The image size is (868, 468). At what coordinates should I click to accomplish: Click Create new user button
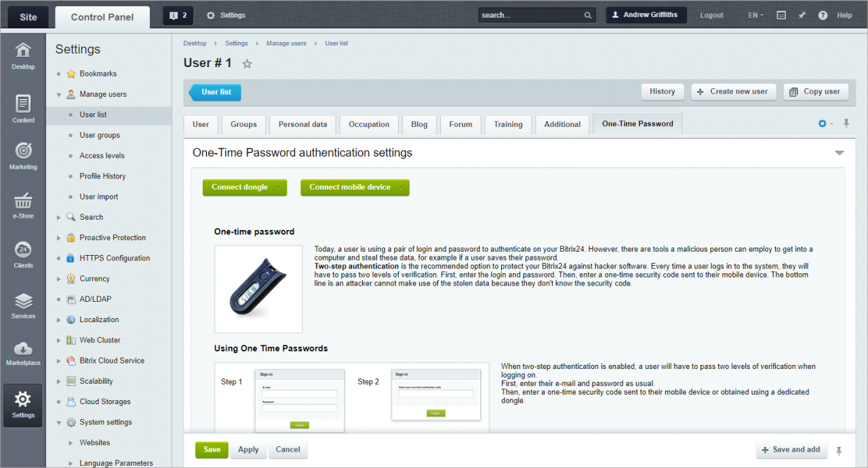[x=733, y=92]
